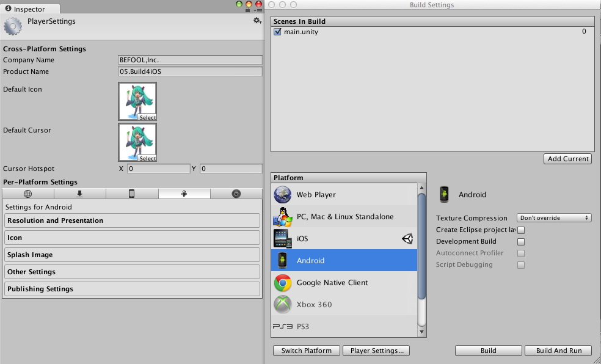Click the Unity logo beside iOS
This screenshot has height=364, width=601.
407,239
